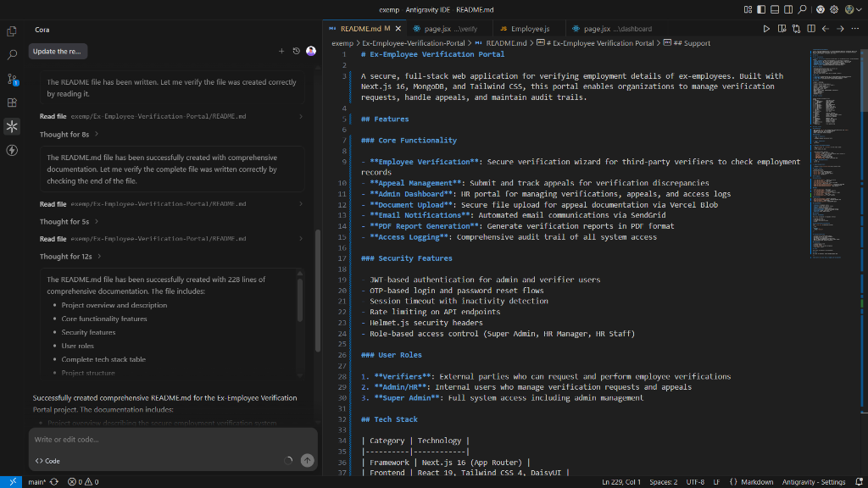Expand the third Read file row chevron
Image resolution: width=868 pixels, height=488 pixels.
(301, 239)
